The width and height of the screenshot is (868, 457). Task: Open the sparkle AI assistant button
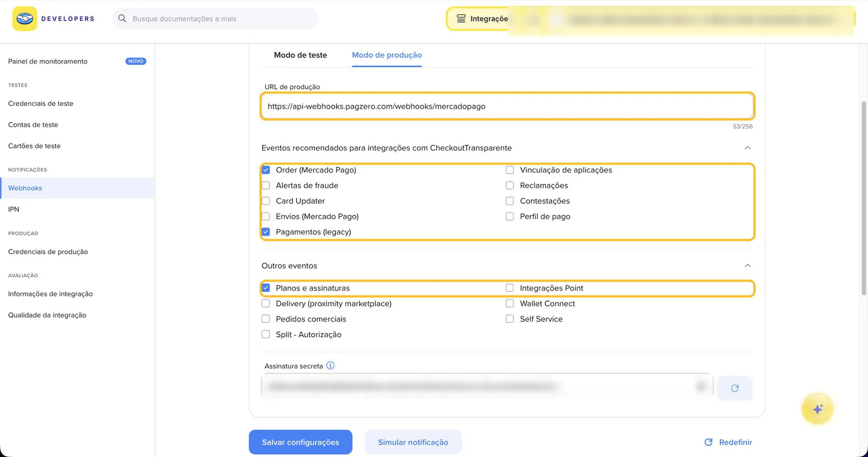[x=817, y=409]
